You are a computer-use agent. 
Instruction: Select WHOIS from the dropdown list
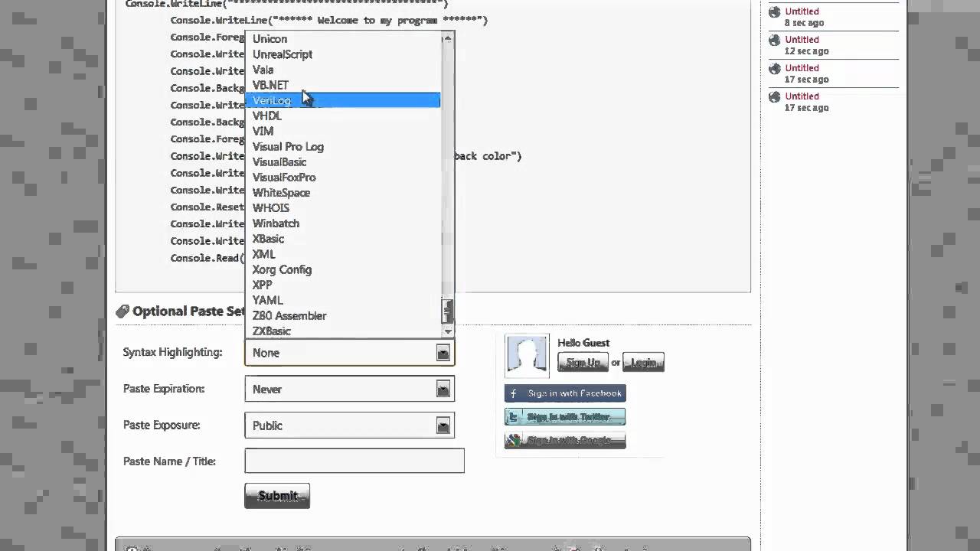(x=271, y=207)
